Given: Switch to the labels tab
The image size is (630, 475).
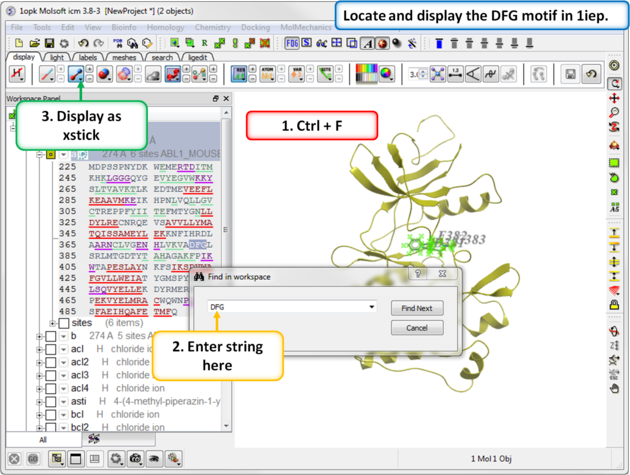Looking at the screenshot, I should click(x=88, y=58).
